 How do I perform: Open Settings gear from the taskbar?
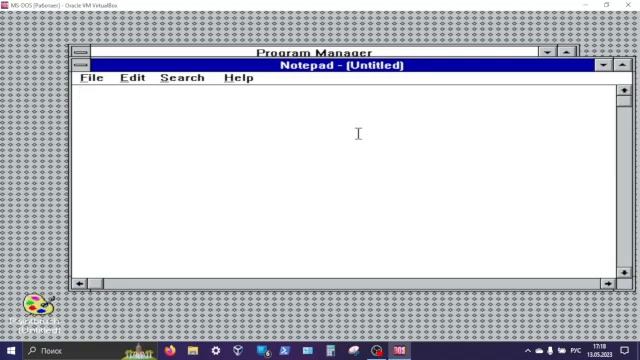pos(216,351)
